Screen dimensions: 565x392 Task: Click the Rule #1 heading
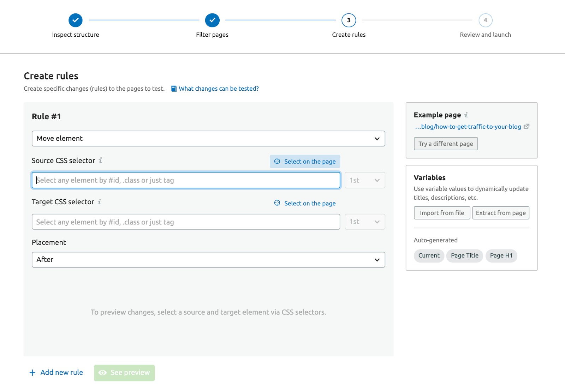(46, 116)
